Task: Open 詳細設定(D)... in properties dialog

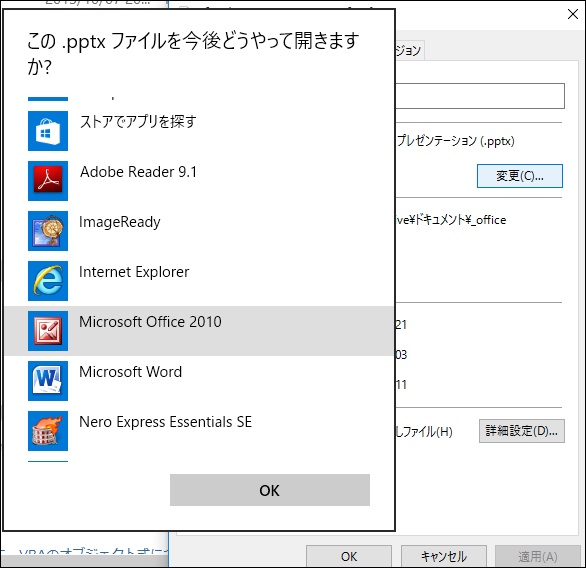Action: [x=522, y=431]
